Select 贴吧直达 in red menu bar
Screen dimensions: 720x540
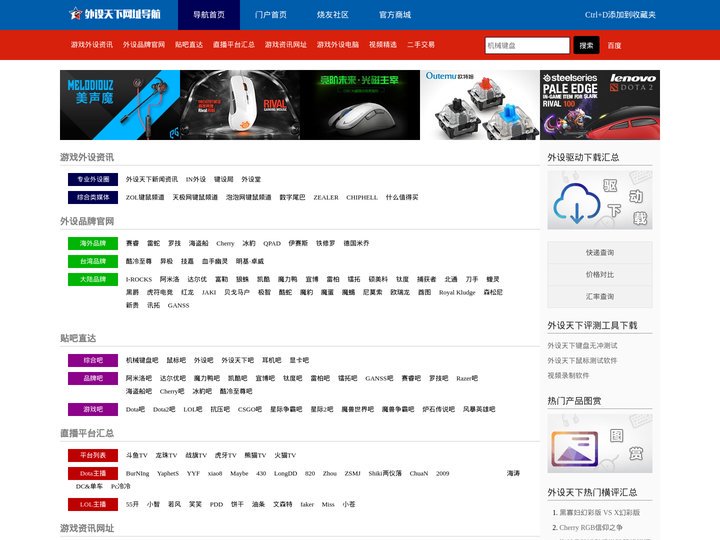tap(189, 45)
